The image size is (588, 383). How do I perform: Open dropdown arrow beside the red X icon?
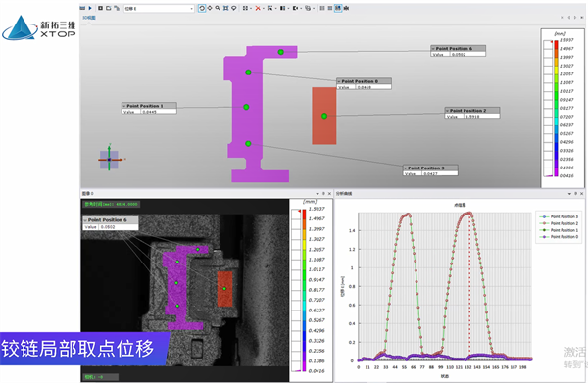click(263, 8)
